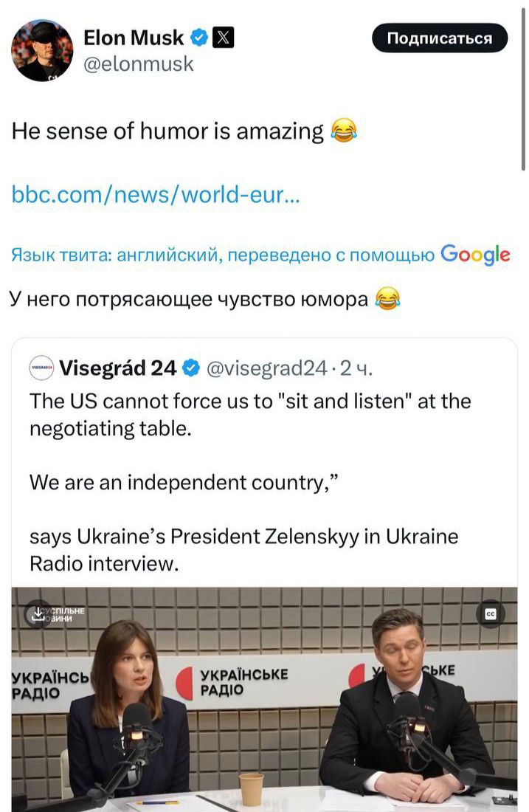
Task: Open the Visegrád 24 round avatar icon
Action: [x=41, y=367]
